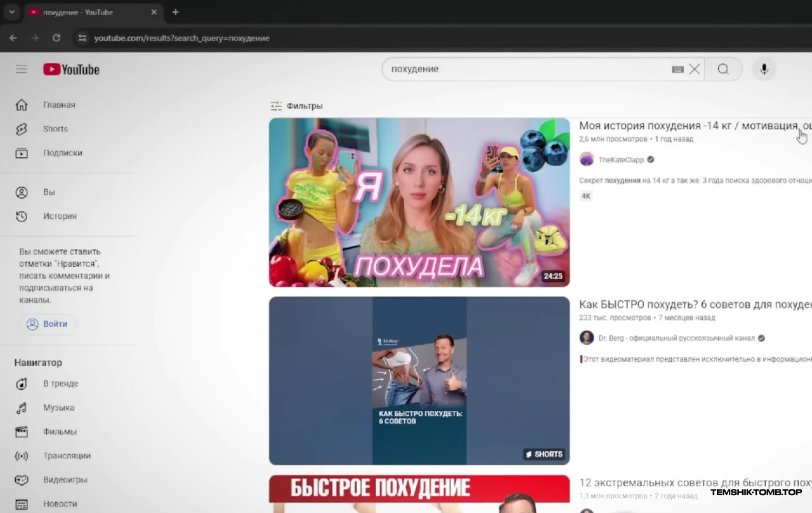
Task: Clear the search query with the X icon
Action: 695,69
